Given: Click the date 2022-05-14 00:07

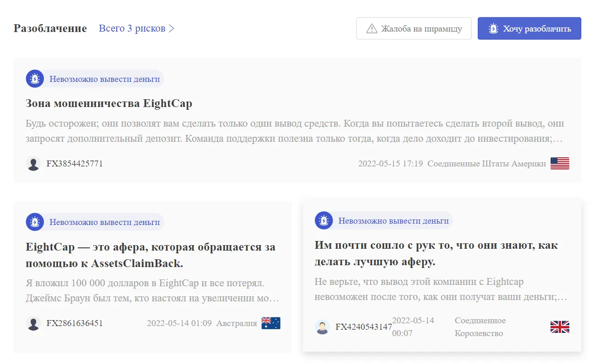Looking at the screenshot, I should click(413, 327).
